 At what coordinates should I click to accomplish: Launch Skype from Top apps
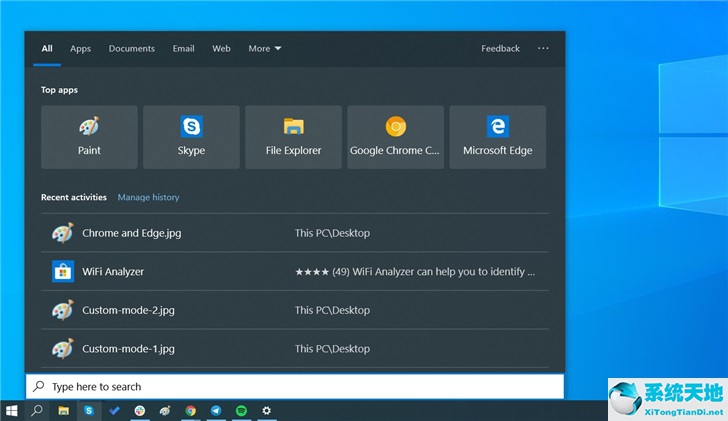(191, 137)
